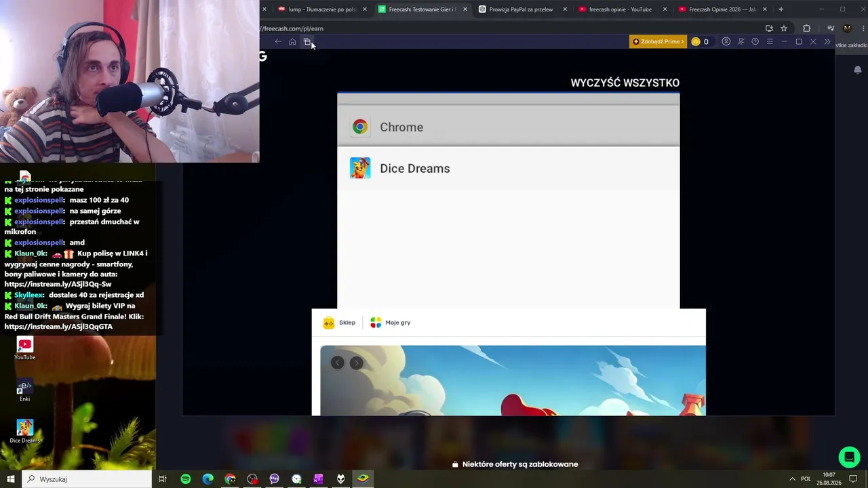Bookmark this page with the star icon

point(784,28)
